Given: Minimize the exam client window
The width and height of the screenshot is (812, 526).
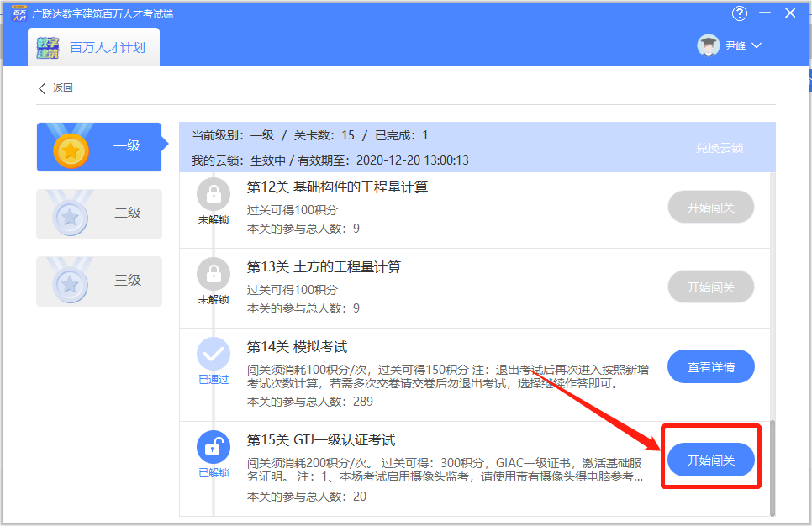Looking at the screenshot, I should tap(765, 13).
